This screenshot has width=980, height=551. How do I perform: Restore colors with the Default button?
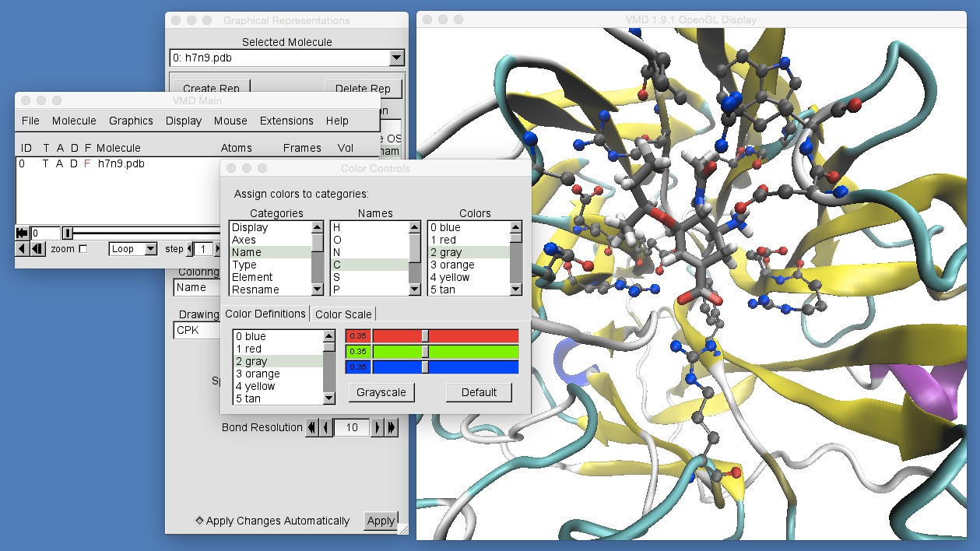(x=478, y=392)
